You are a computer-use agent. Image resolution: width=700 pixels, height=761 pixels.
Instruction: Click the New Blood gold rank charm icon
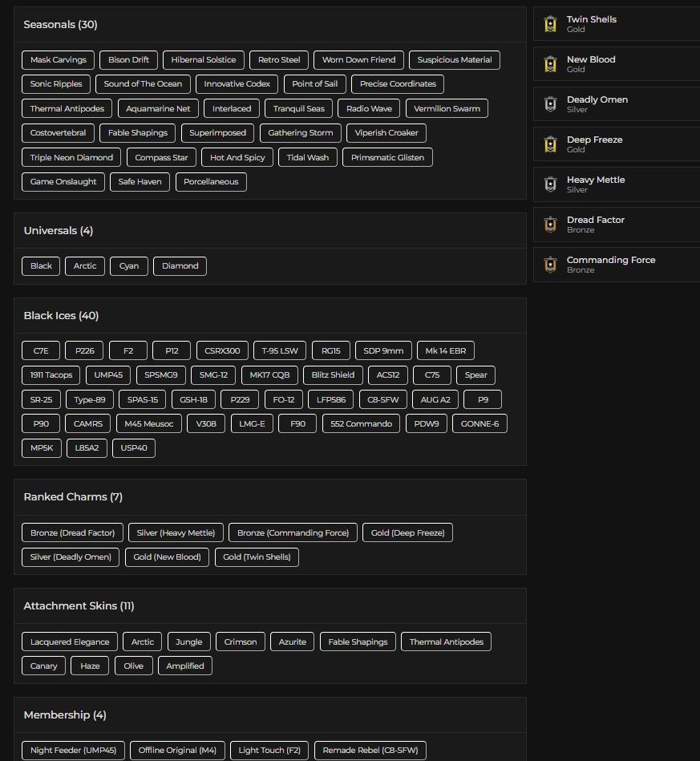click(x=550, y=64)
